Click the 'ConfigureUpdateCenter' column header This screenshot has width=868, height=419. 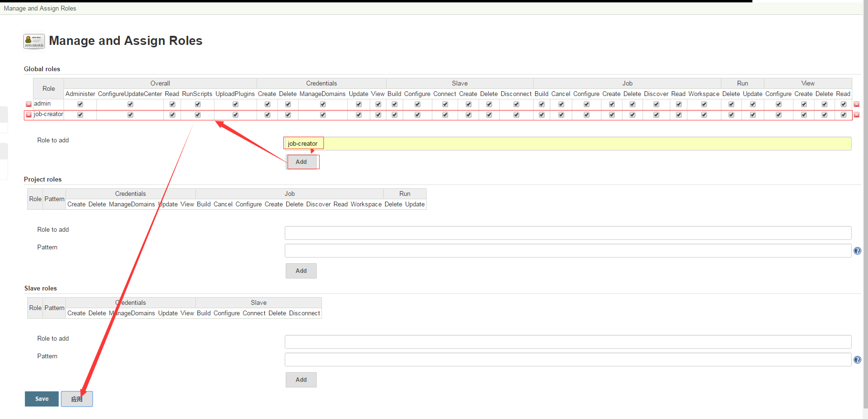(130, 94)
